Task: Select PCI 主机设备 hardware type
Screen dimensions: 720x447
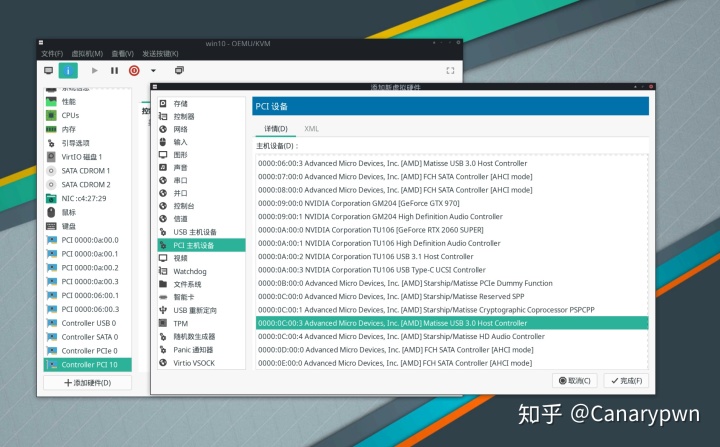Action: point(201,245)
